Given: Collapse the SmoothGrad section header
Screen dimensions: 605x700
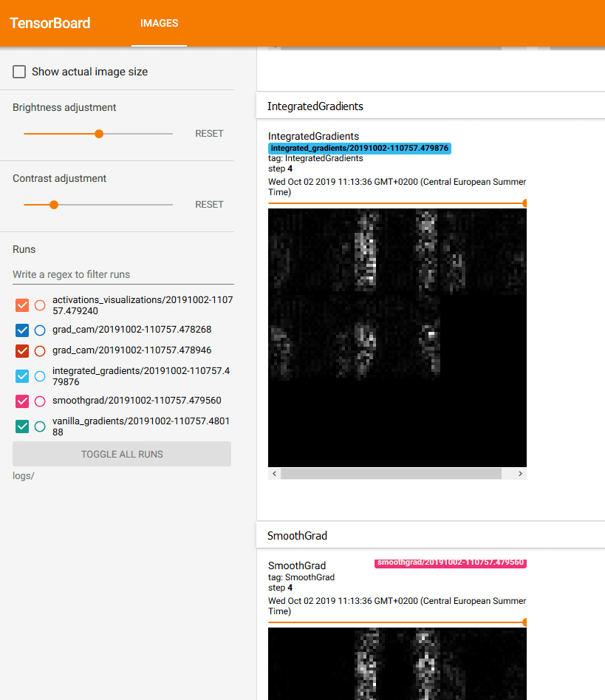Looking at the screenshot, I should (x=297, y=535).
